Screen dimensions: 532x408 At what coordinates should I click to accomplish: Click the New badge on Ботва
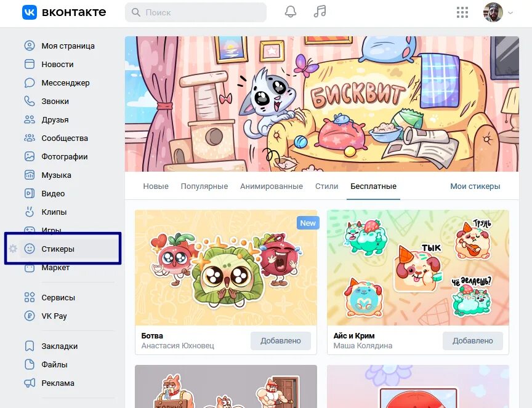[308, 223]
